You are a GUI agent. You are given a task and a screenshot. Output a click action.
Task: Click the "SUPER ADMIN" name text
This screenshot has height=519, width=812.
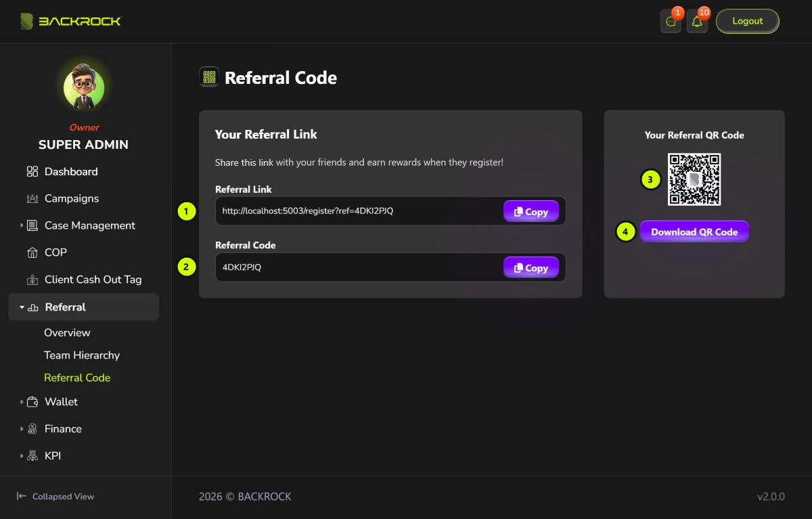coord(83,145)
